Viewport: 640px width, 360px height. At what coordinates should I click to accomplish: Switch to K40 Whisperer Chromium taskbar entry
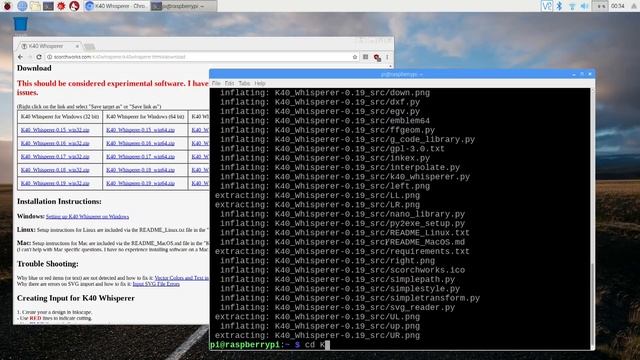pyautogui.click(x=117, y=6)
